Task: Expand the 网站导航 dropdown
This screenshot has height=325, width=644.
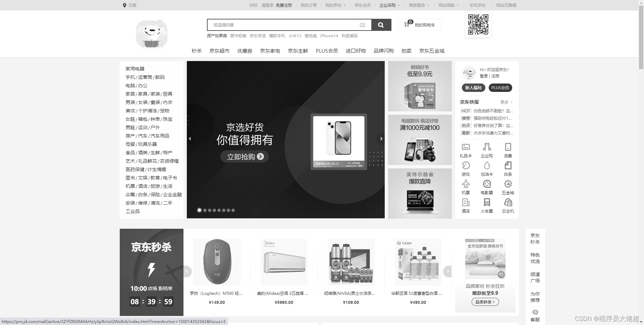Action: pyautogui.click(x=448, y=5)
